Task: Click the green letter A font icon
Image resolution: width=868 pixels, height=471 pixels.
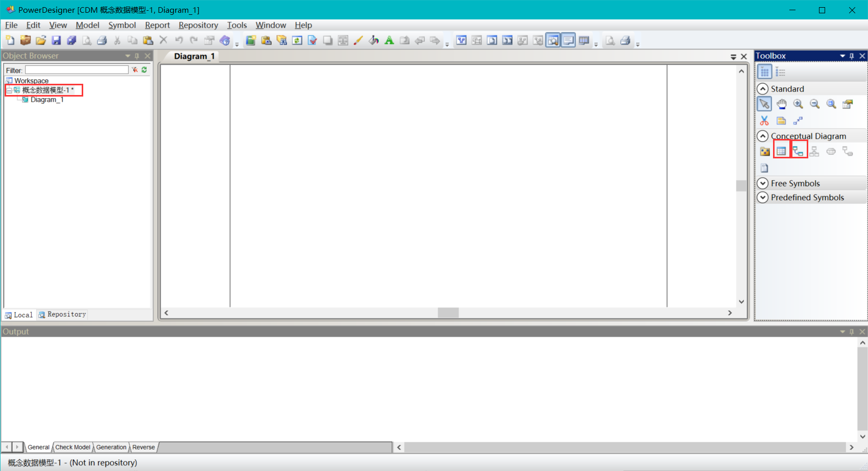Action: [389, 40]
